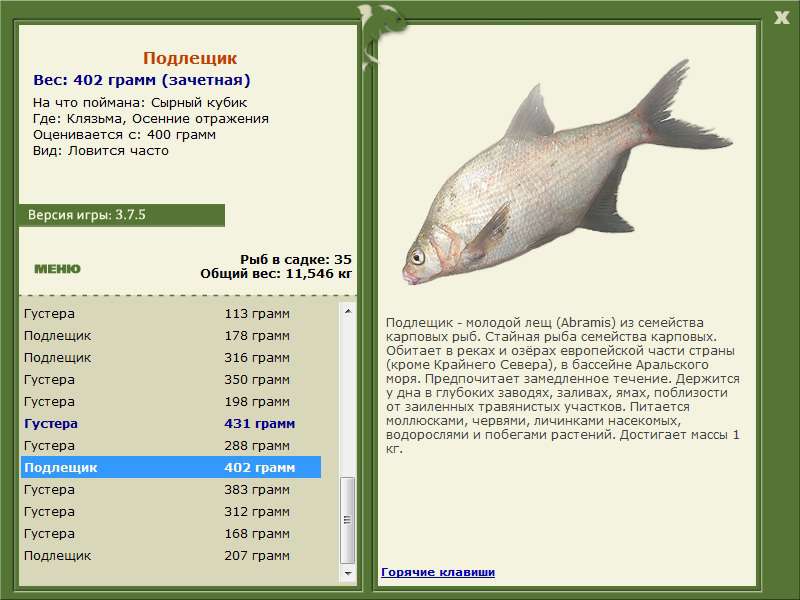Click Вид: Ловится часто line
The height and width of the screenshot is (600, 800).
[x=101, y=151]
